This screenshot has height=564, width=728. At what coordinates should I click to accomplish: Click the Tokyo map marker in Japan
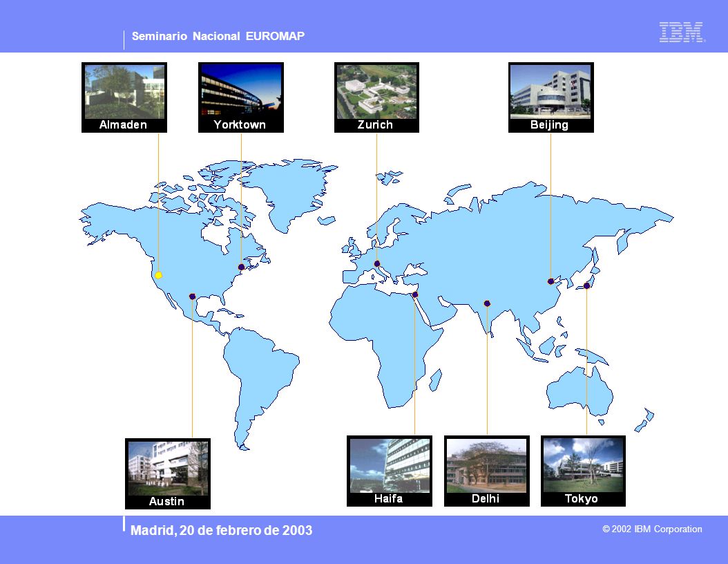click(587, 285)
